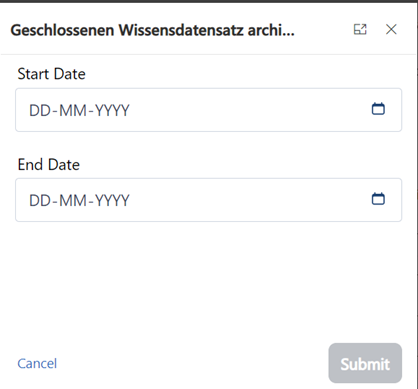Screen dimensions: 418x389
Task: Click the Start Date label
Action: pos(51,74)
